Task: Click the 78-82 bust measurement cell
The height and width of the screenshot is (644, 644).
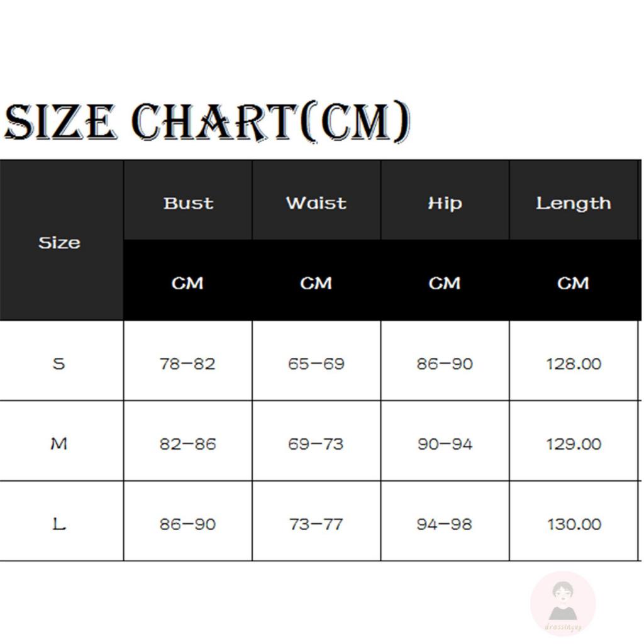Action: coord(187,364)
